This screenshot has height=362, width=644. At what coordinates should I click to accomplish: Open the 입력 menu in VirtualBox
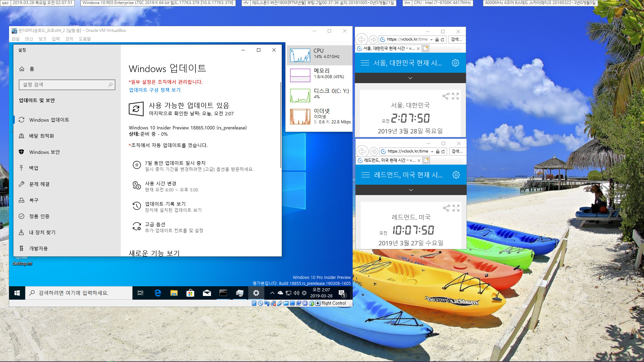click(56, 39)
